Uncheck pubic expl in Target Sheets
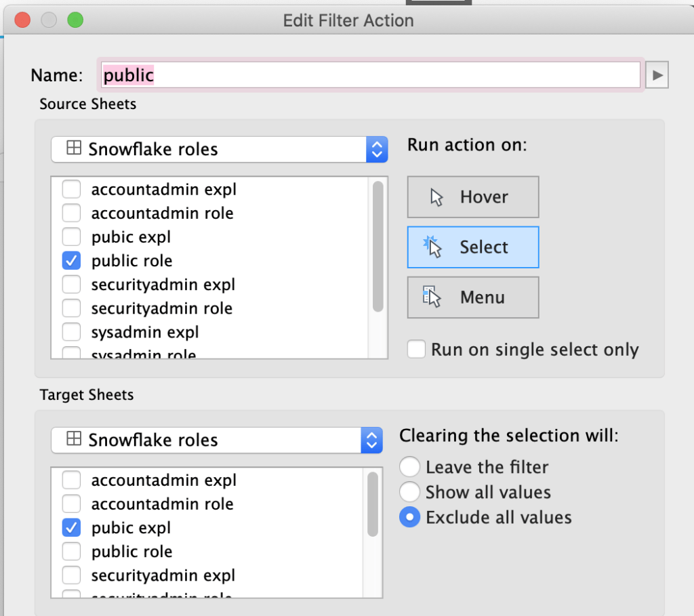Image resolution: width=694 pixels, height=616 pixels. pos(71,528)
